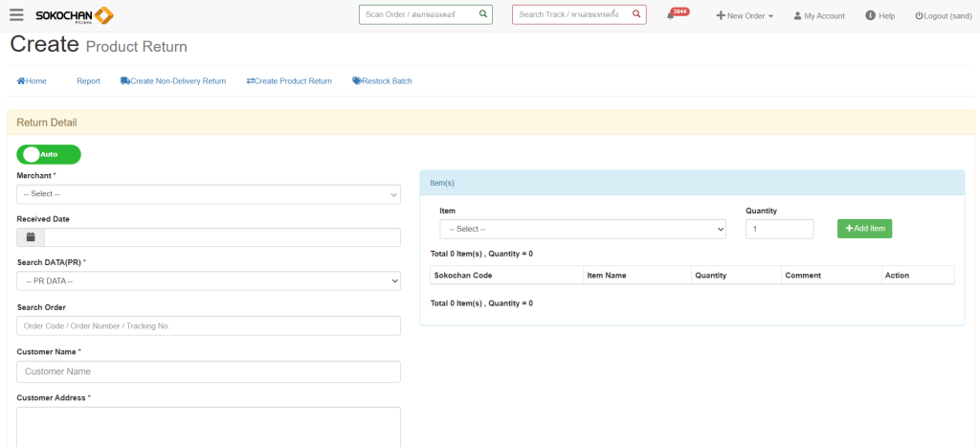The image size is (980, 447).
Task: Open the hamburger sidebar menu
Action: [x=16, y=15]
